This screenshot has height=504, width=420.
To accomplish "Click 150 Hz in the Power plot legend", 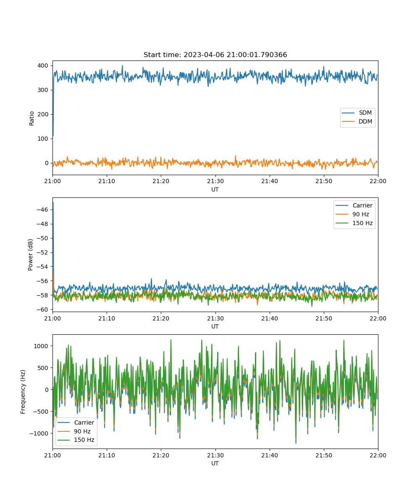I will point(362,223).
